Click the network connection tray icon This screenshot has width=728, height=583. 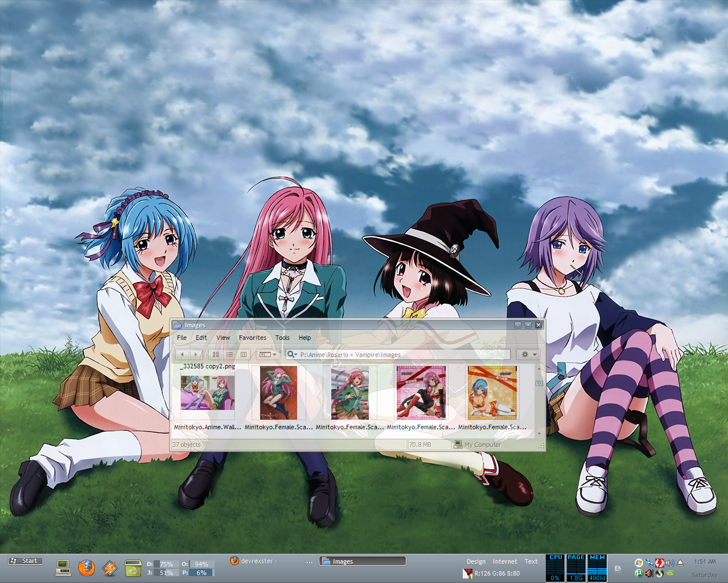(649, 563)
